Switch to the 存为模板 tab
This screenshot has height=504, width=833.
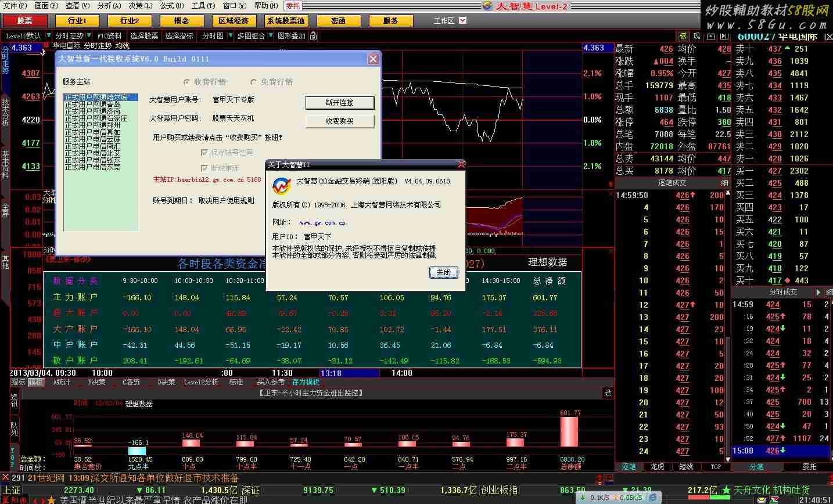click(x=306, y=382)
